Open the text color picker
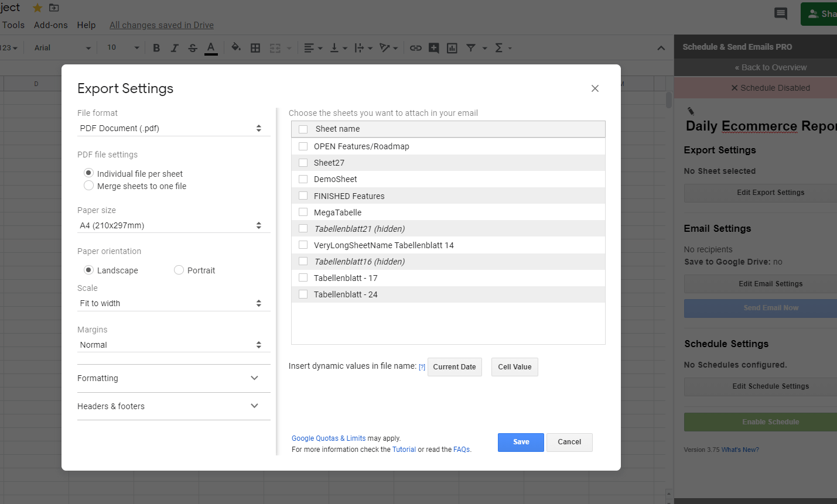The image size is (837, 504). 211,48
